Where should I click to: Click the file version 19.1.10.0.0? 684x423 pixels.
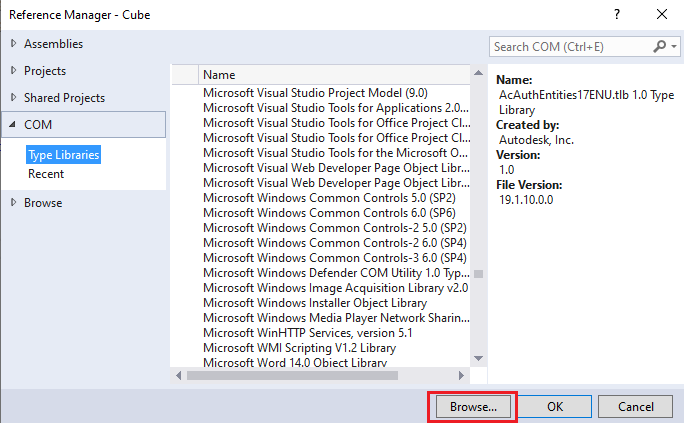[x=526, y=200]
